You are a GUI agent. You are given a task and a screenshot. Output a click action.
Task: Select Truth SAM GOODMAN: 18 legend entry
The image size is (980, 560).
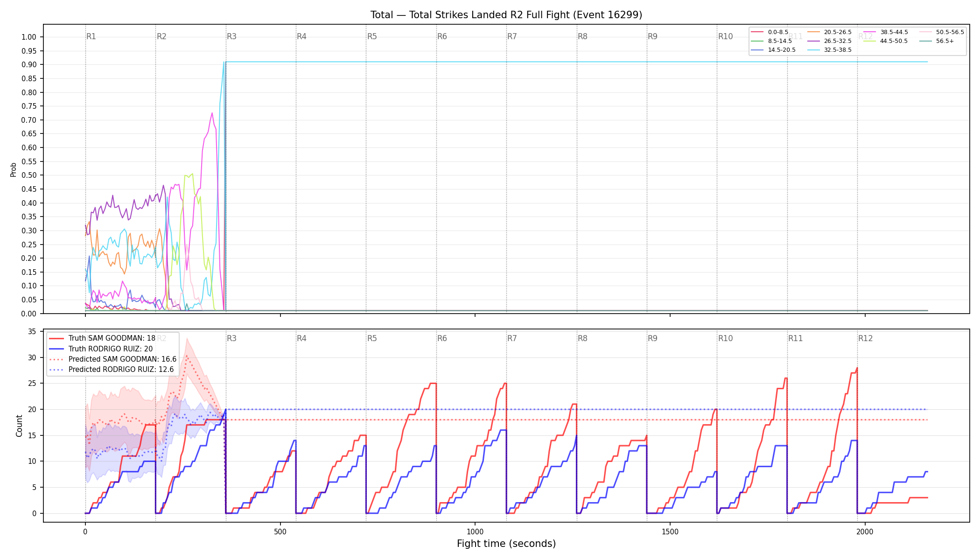tap(102, 338)
